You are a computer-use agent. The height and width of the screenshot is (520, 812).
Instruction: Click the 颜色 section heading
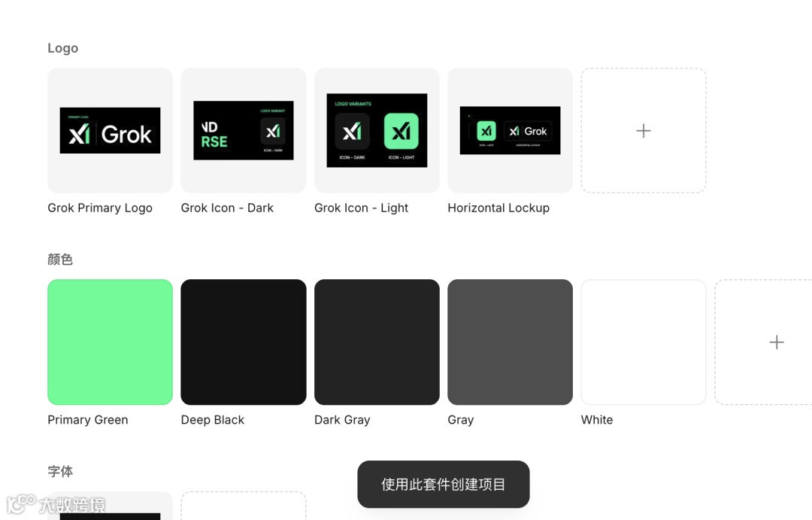click(x=60, y=259)
